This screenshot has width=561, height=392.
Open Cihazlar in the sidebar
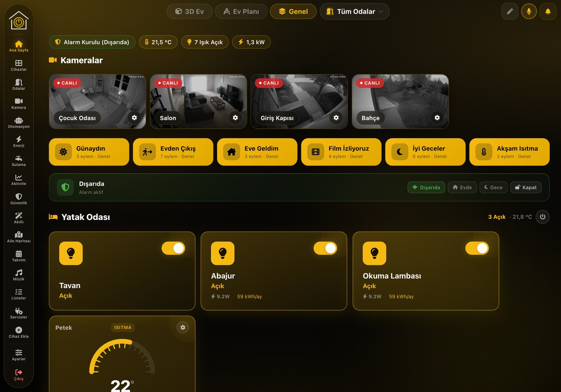[x=19, y=65]
